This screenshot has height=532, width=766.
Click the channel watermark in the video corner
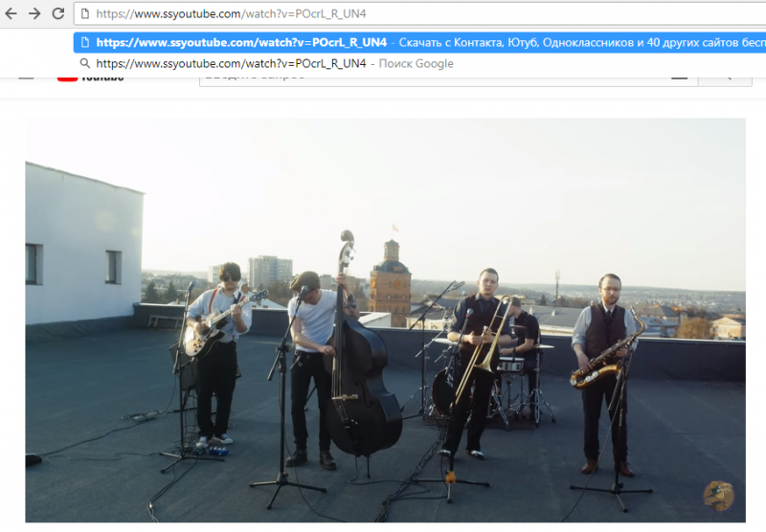(718, 495)
